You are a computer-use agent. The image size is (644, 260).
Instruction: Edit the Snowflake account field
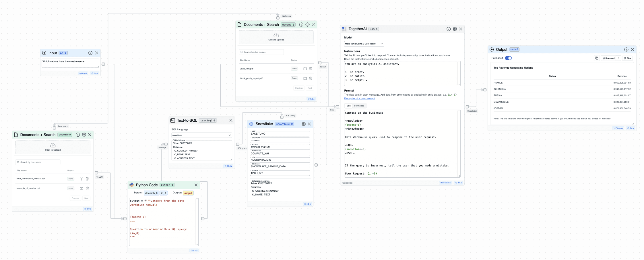click(x=280, y=147)
